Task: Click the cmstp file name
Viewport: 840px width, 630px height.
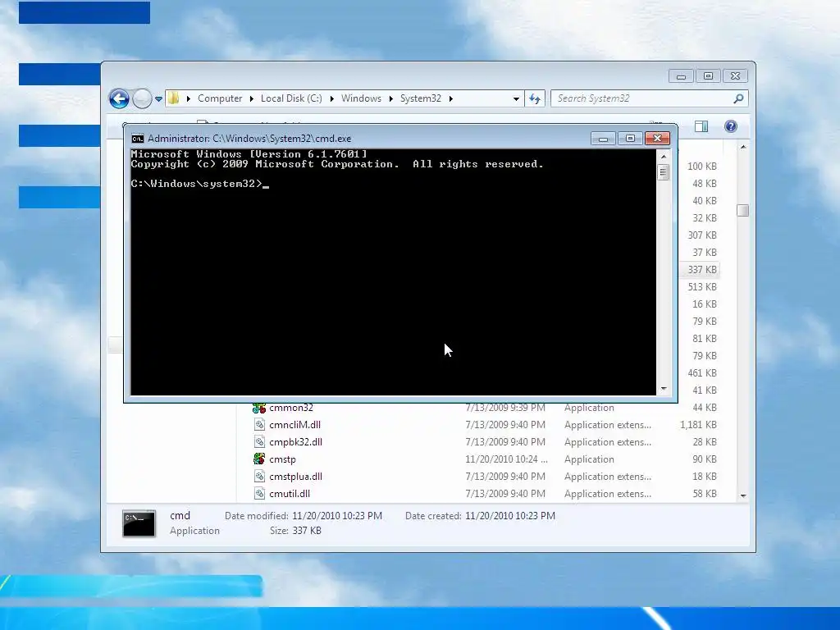Action: click(x=282, y=459)
